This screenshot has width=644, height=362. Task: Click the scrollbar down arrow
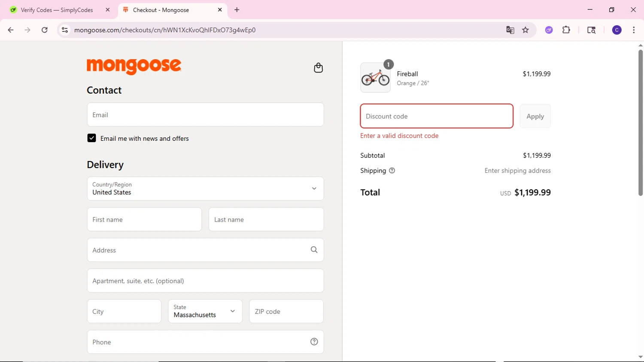pyautogui.click(x=640, y=357)
